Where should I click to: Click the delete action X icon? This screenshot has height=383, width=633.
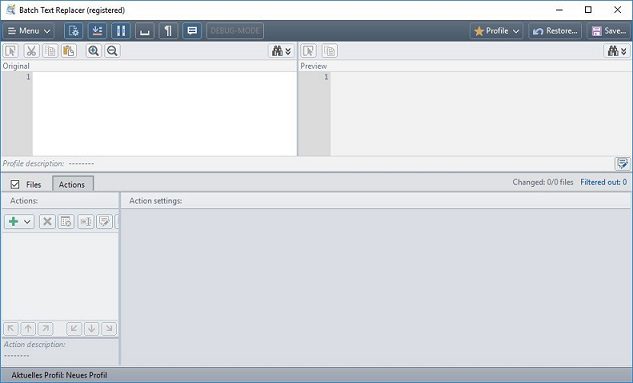pyautogui.click(x=47, y=222)
